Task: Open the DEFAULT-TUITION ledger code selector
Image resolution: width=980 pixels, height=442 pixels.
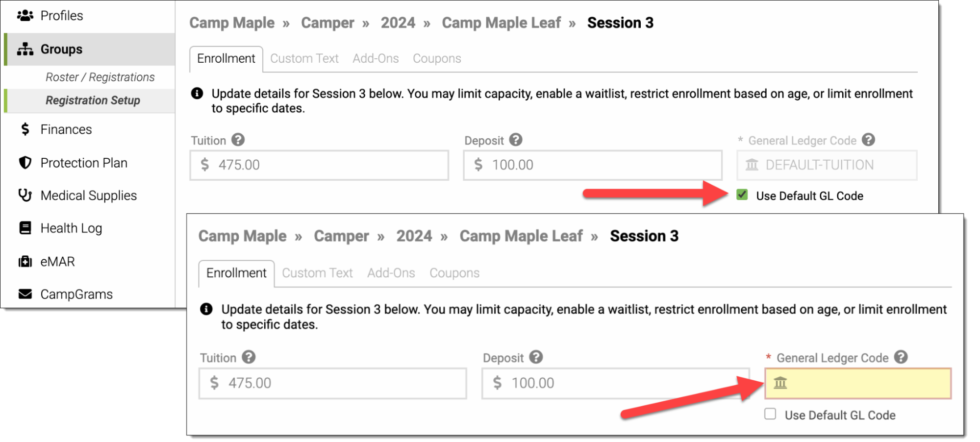Action: [827, 165]
